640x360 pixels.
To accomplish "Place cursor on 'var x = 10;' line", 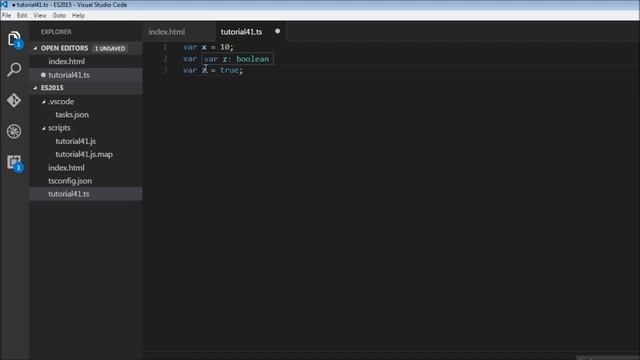I will click(208, 47).
